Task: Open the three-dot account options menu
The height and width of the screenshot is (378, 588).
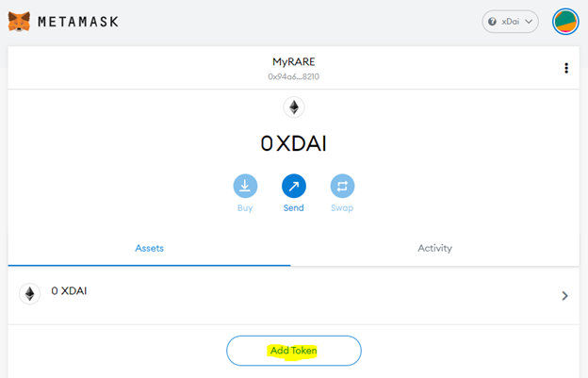Action: pos(566,68)
